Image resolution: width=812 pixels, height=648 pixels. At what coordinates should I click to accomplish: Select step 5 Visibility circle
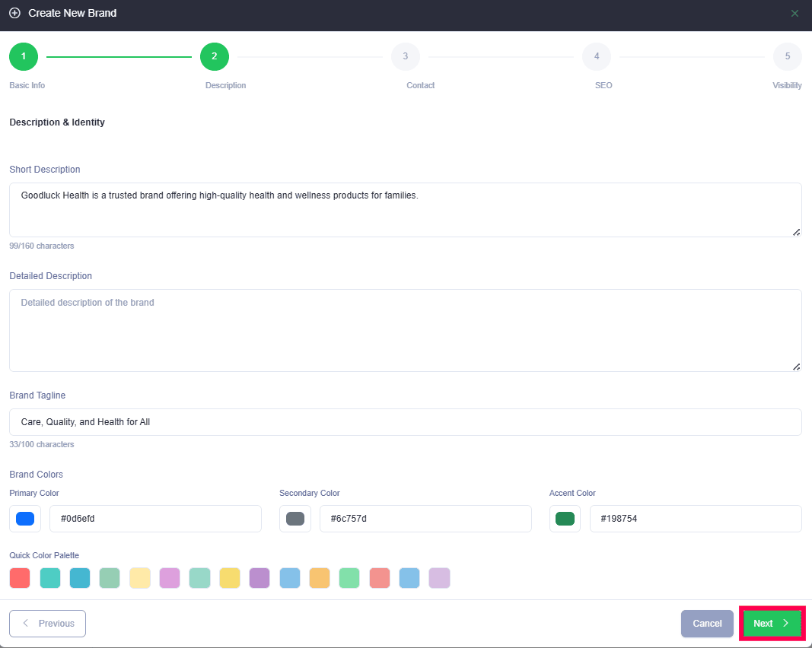787,56
